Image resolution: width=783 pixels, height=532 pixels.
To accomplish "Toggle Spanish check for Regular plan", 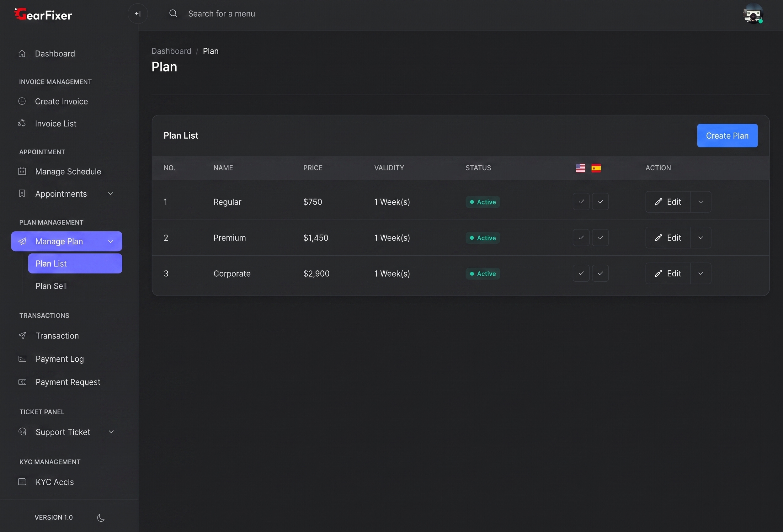I will [600, 201].
